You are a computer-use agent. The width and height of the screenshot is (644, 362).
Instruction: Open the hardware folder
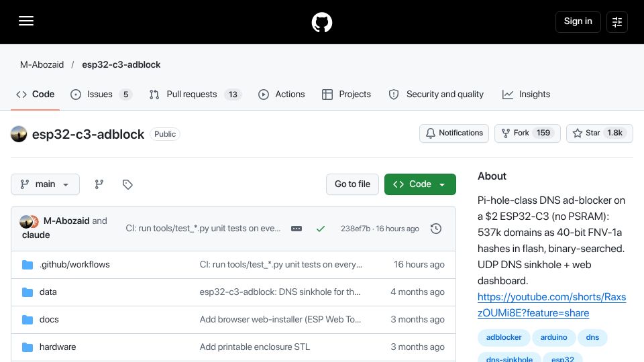58,347
